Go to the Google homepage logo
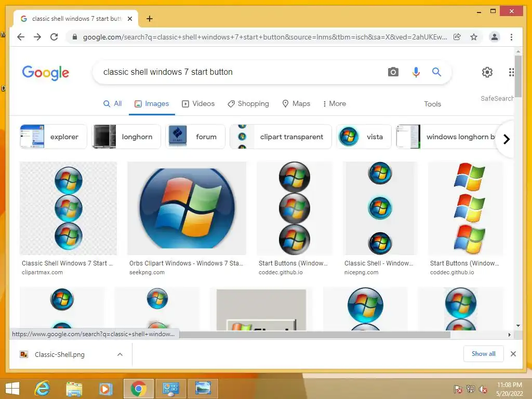The image size is (532, 399). click(x=46, y=73)
